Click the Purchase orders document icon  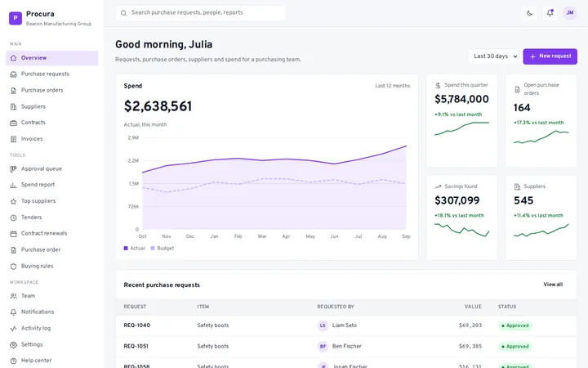click(x=14, y=91)
